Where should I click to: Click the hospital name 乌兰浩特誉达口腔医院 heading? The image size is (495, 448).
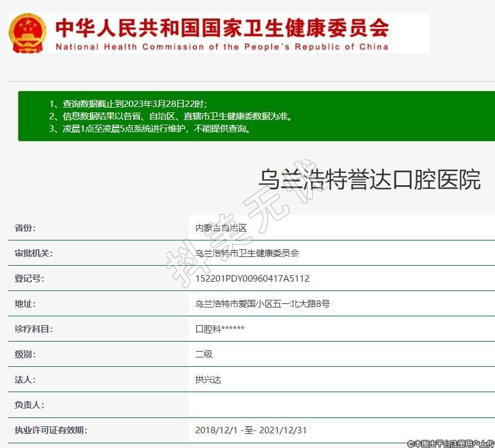[x=369, y=179]
